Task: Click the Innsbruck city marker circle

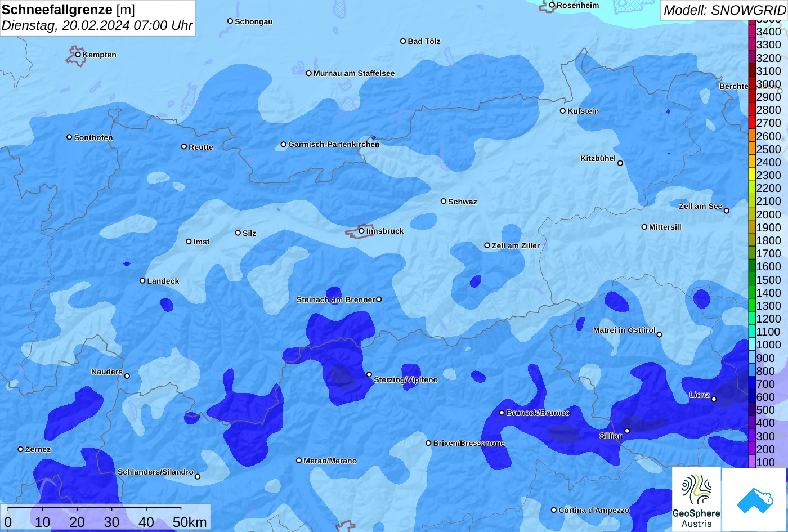Action: click(x=361, y=230)
